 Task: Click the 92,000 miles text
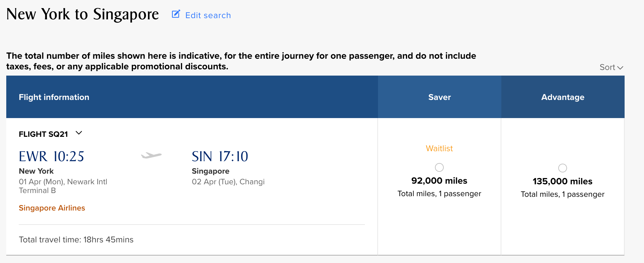click(x=439, y=181)
